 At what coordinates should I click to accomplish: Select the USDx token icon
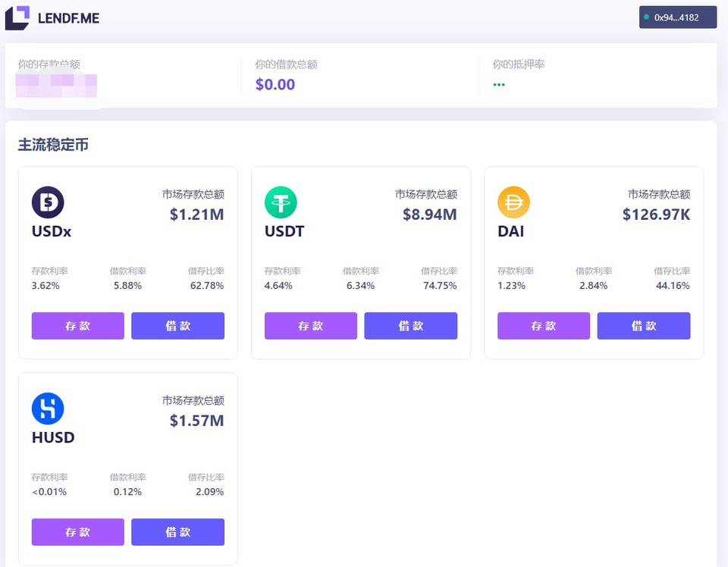49,202
